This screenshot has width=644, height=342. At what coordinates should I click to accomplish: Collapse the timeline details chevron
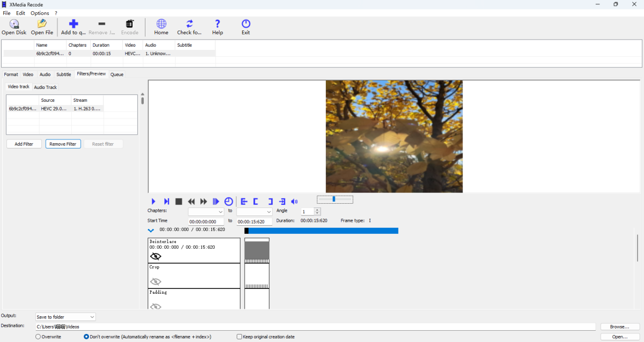tap(151, 229)
